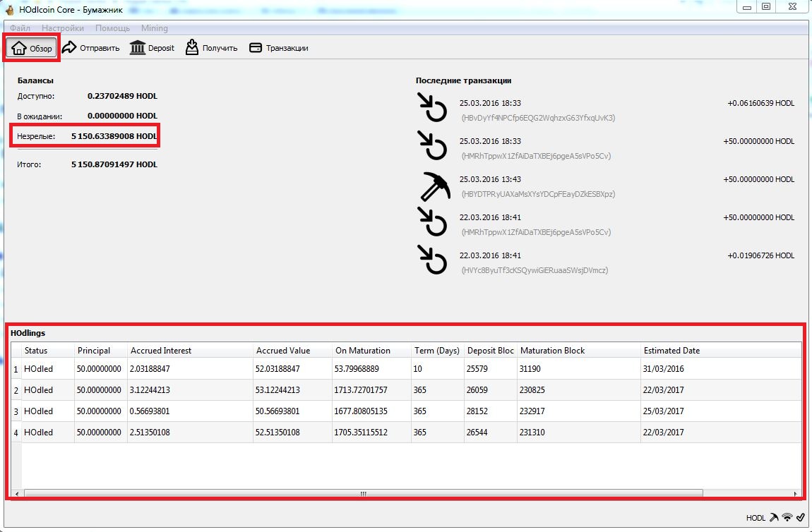812x532 pixels.
Task: Click the sync checkmark status icon
Action: 800,517
